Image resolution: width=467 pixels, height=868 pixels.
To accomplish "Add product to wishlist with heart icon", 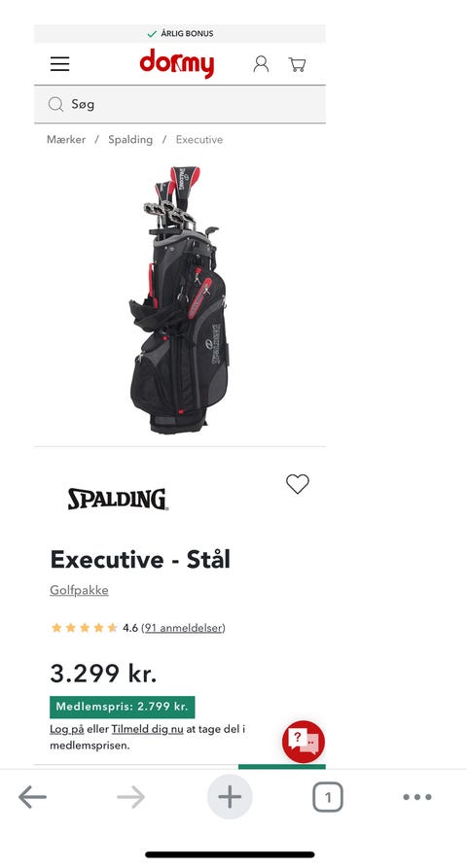I will [298, 484].
